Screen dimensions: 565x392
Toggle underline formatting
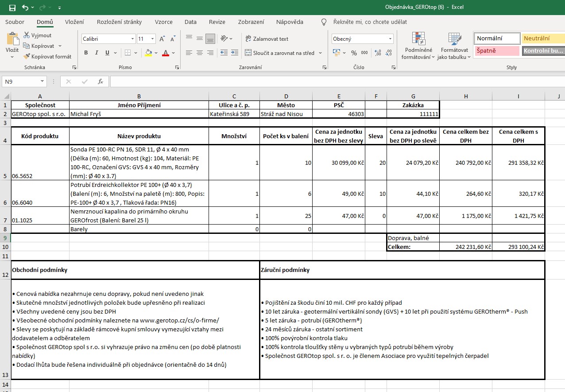107,53
